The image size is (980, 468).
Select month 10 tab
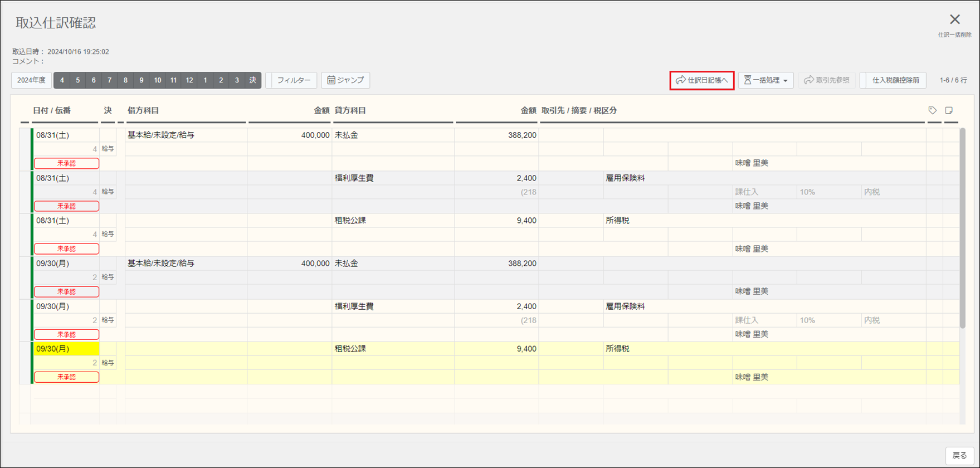coord(158,80)
